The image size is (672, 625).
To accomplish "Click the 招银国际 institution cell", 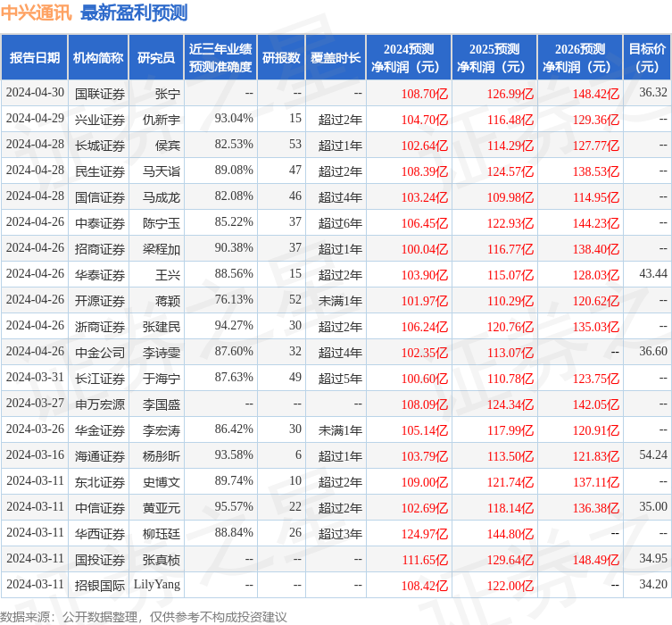I will tap(100, 585).
